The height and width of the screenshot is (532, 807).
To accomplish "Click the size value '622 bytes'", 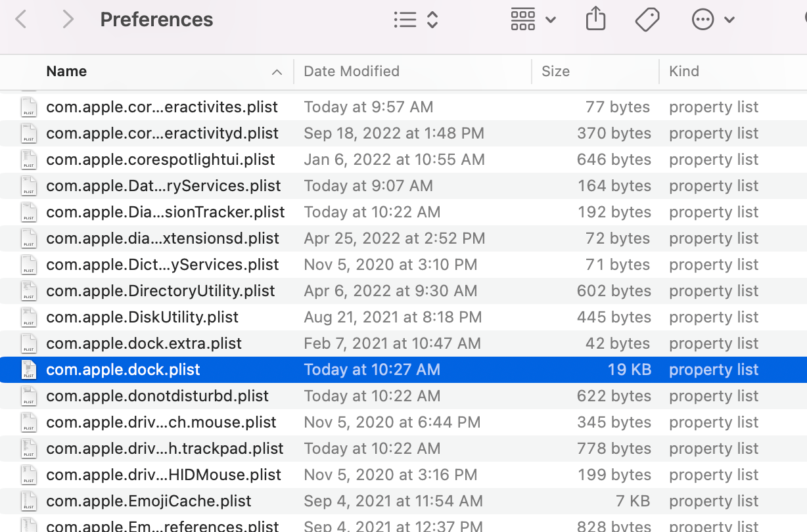I will click(614, 396).
